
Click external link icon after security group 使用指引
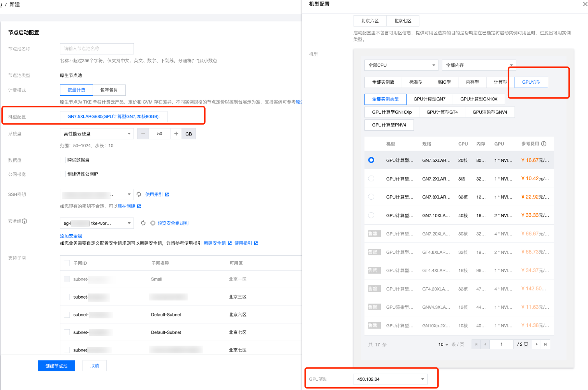[256, 243]
